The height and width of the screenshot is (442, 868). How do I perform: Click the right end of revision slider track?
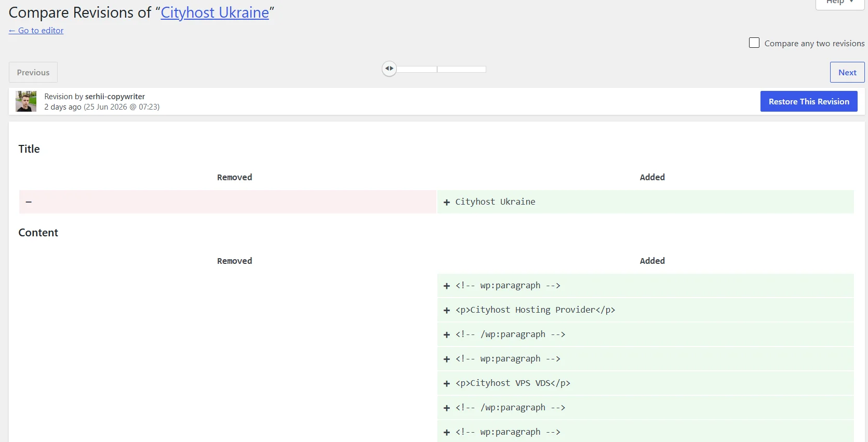click(485, 69)
